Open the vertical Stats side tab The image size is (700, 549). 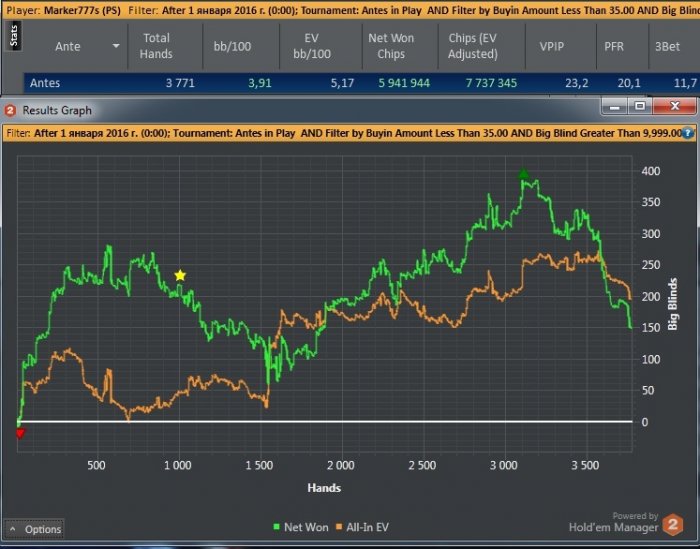(13, 36)
